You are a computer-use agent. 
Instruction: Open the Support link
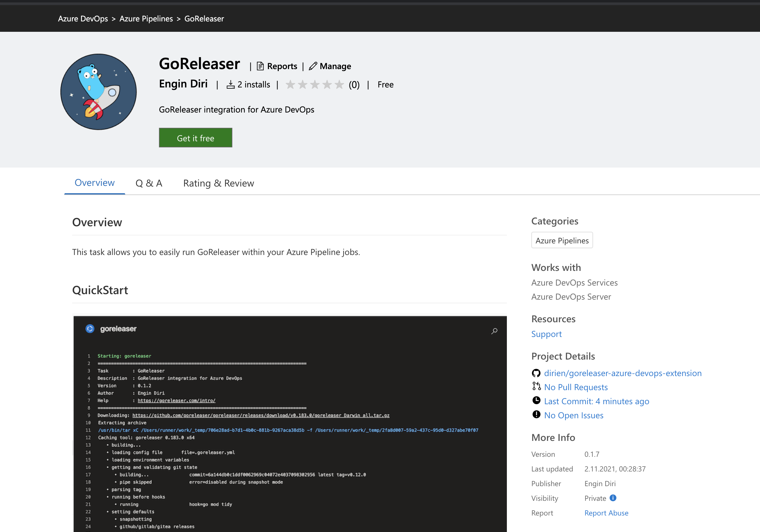click(x=546, y=334)
